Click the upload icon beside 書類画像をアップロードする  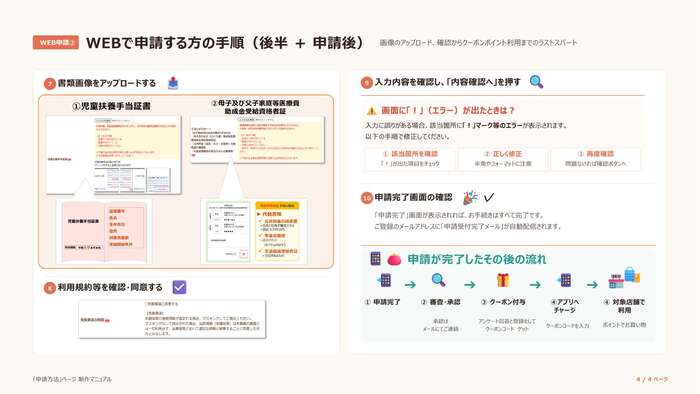173,83
